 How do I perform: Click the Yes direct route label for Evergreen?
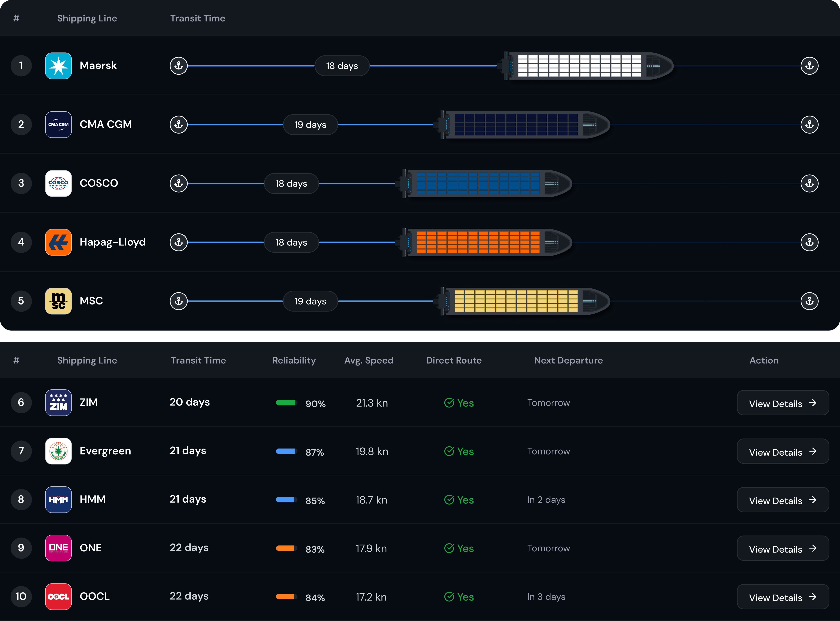(x=465, y=451)
